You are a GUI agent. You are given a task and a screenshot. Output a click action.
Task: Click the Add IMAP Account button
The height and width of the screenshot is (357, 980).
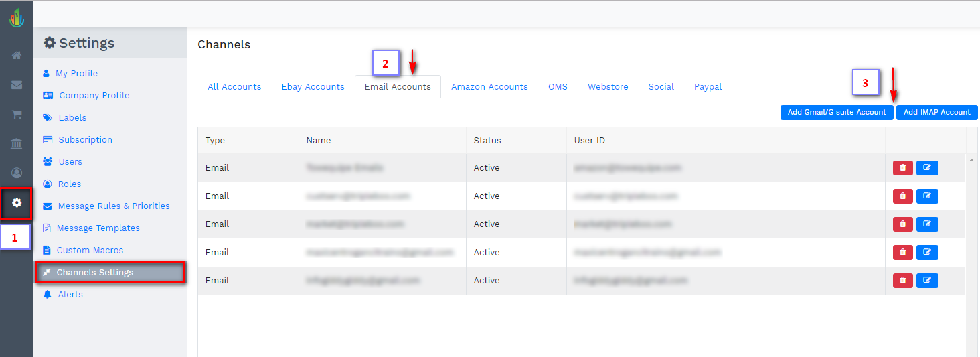pyautogui.click(x=936, y=113)
